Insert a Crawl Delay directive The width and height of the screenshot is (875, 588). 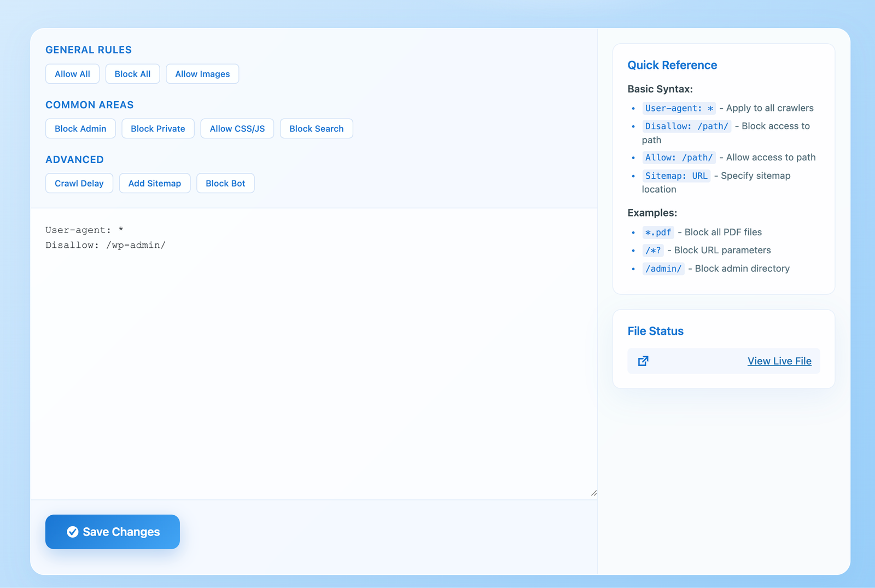[x=79, y=183]
